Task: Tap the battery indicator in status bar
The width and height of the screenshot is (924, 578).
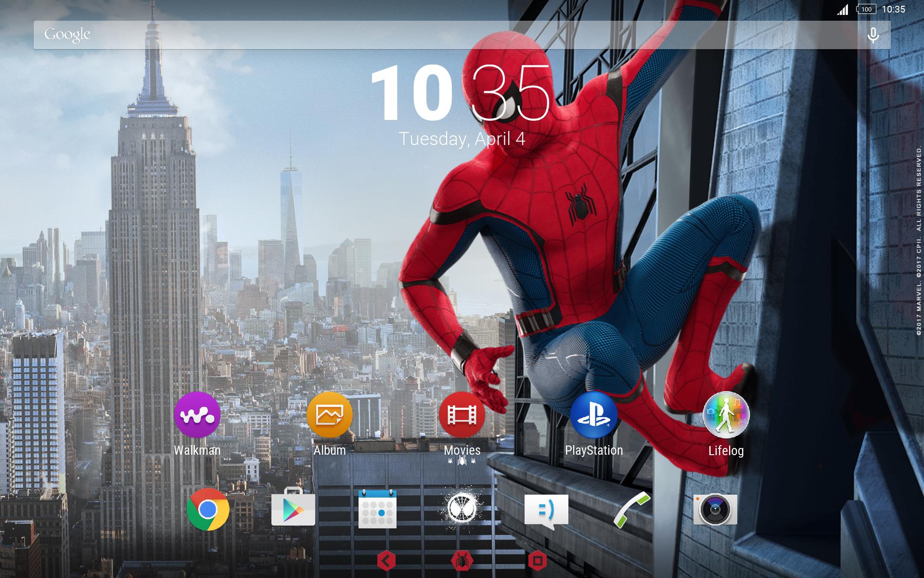Action: click(866, 9)
